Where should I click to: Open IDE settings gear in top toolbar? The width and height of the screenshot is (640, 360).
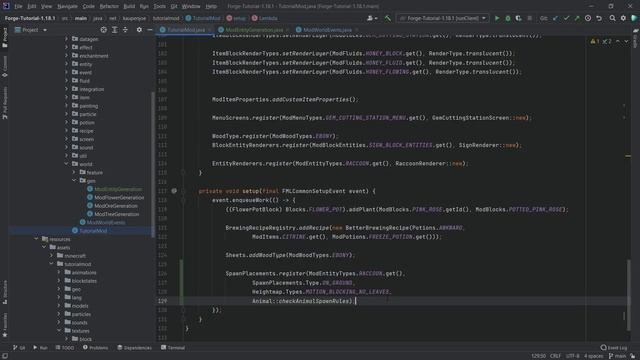623,18
